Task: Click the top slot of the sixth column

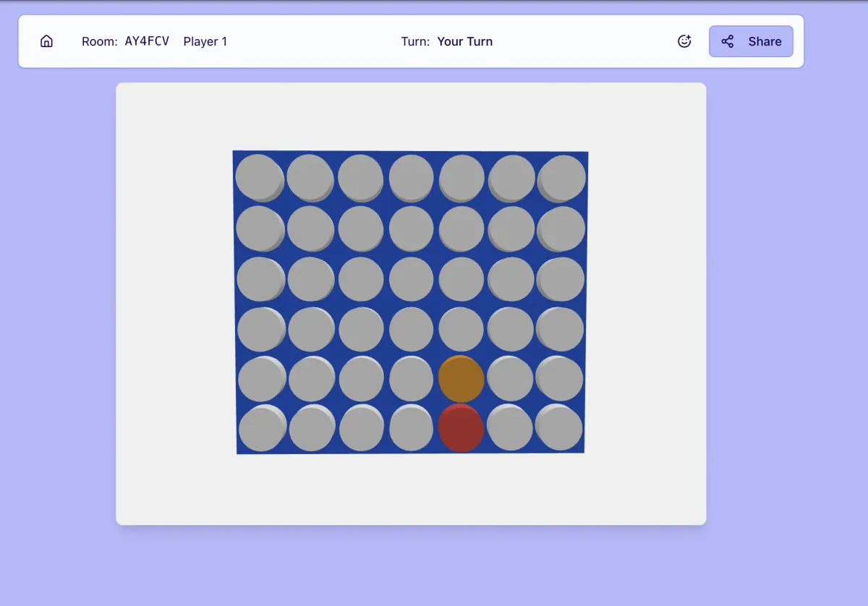Action: coord(512,178)
